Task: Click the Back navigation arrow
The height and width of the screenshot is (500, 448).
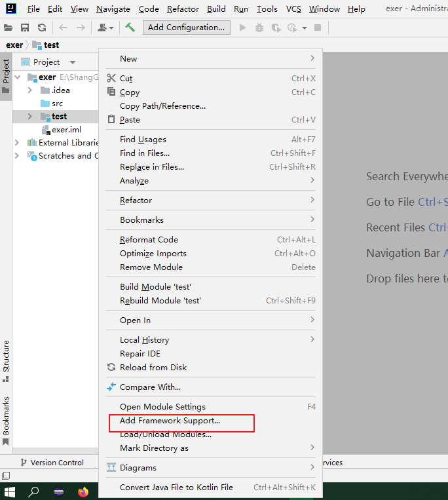Action: 64,28
